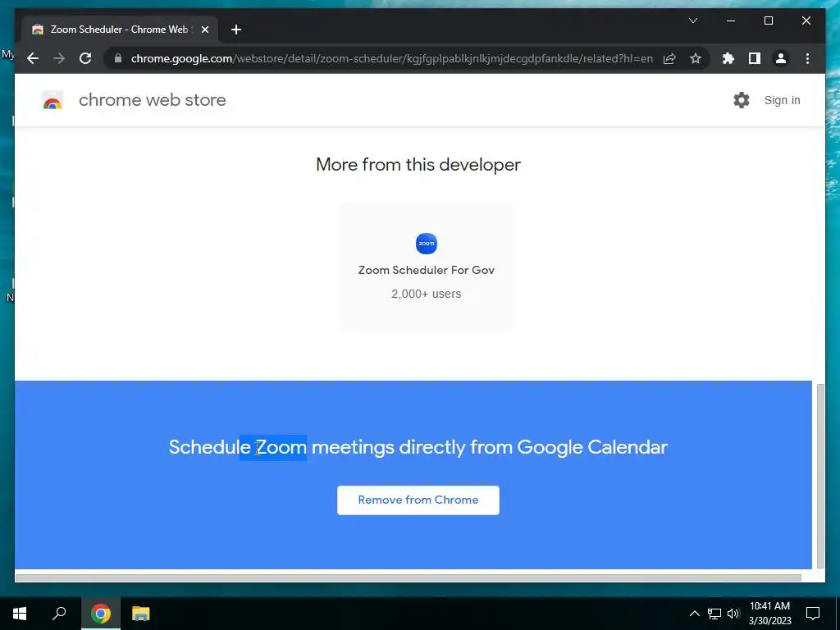
Task: Open the Chrome profile menu
Action: coord(781,58)
